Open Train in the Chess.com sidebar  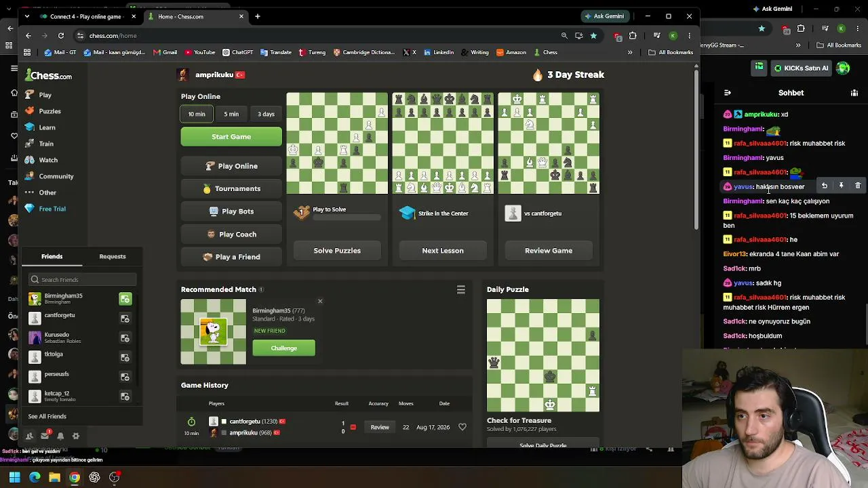(x=39, y=144)
